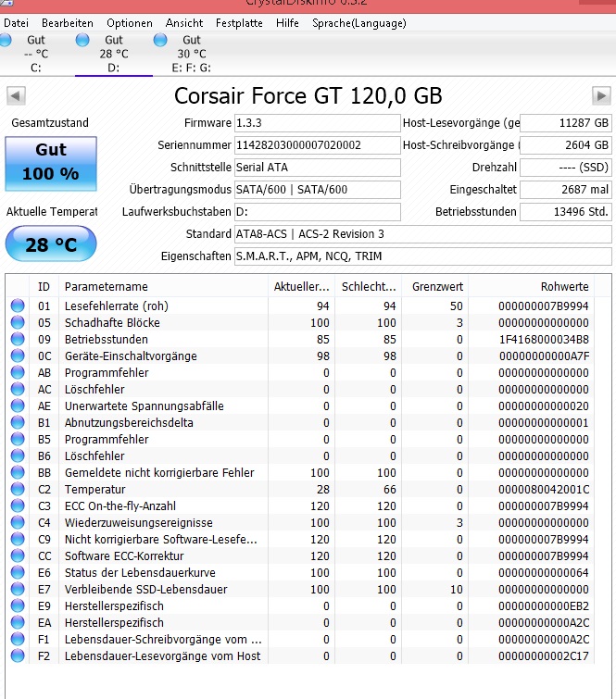Select drive C: disk tab
The width and height of the screenshot is (616, 699).
click(36, 54)
